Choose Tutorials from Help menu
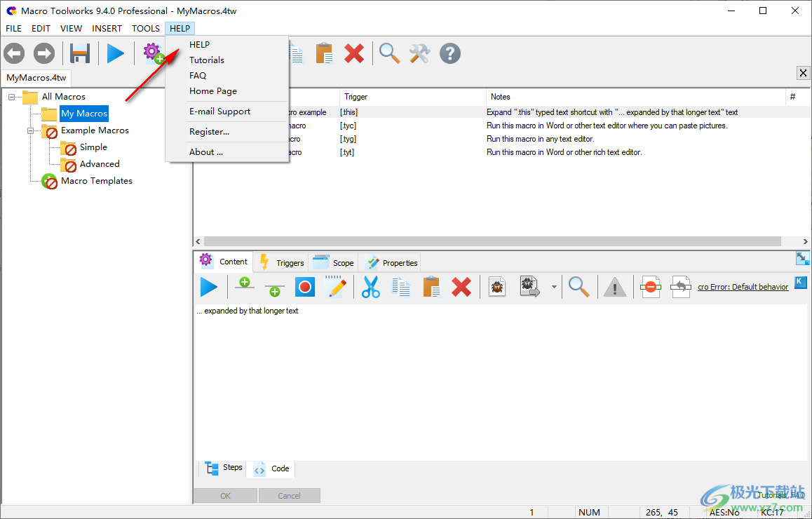Viewport: 812px width, 519px height. click(x=226, y=60)
